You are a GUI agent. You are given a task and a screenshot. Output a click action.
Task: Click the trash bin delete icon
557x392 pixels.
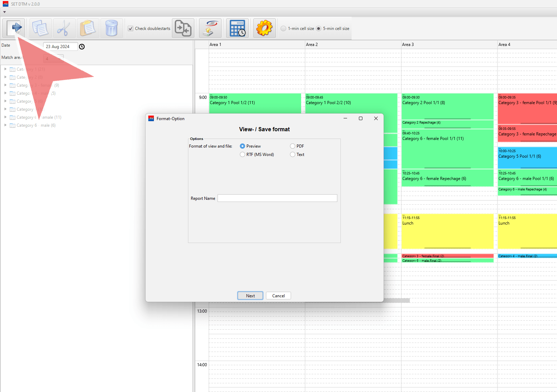point(111,28)
